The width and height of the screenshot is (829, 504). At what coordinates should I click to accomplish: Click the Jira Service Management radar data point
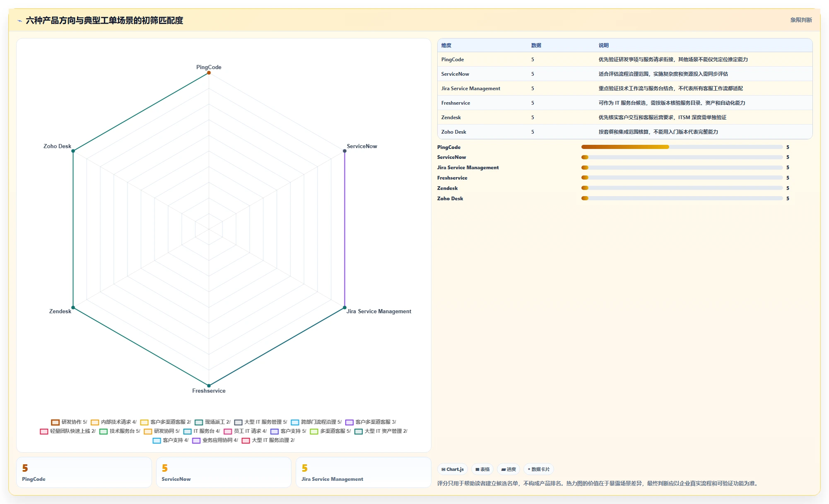[x=345, y=307]
